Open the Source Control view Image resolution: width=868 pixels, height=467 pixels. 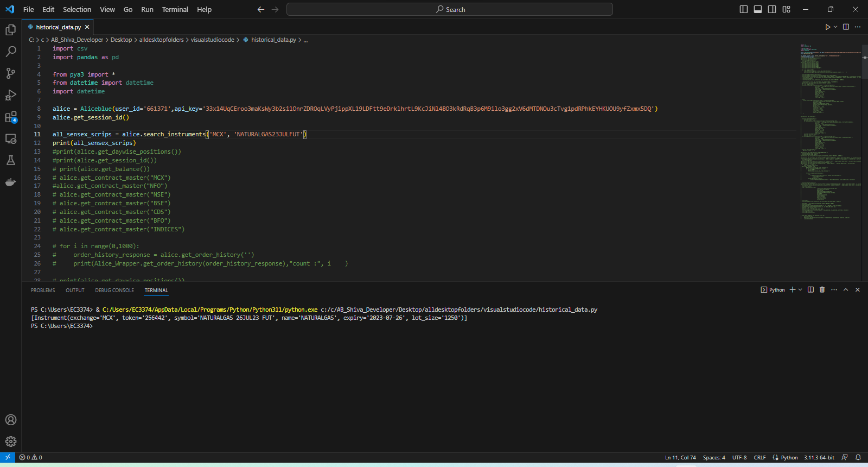point(11,73)
